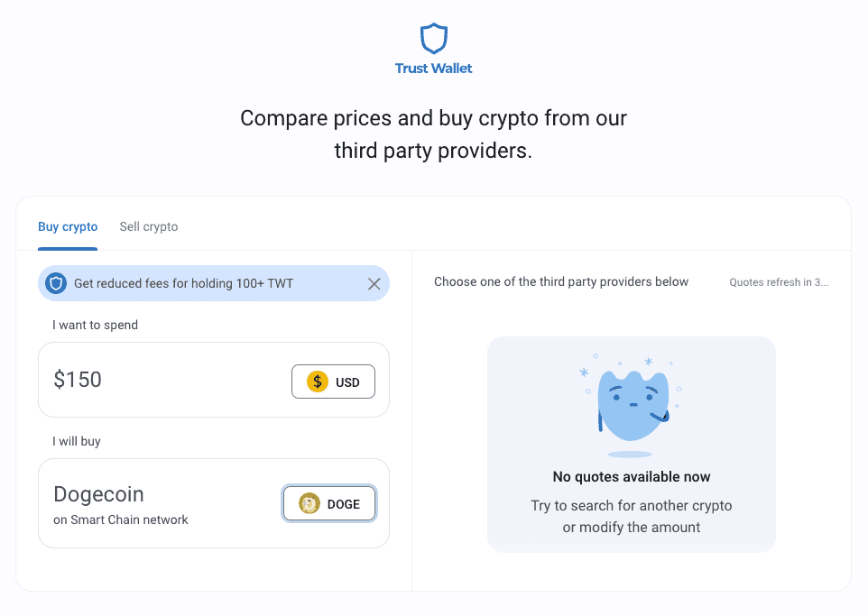
Task: Select the Dogecoin asset name text
Action: click(x=98, y=494)
